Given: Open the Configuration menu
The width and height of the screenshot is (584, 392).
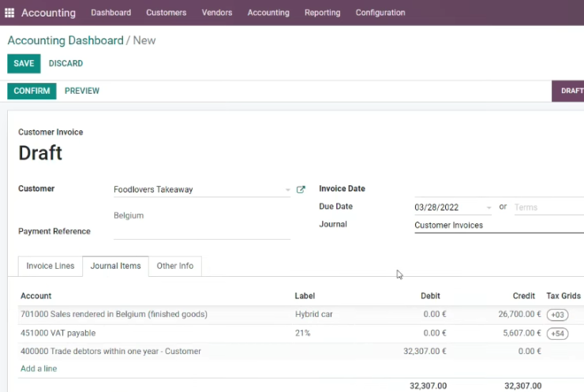Looking at the screenshot, I should (x=380, y=13).
